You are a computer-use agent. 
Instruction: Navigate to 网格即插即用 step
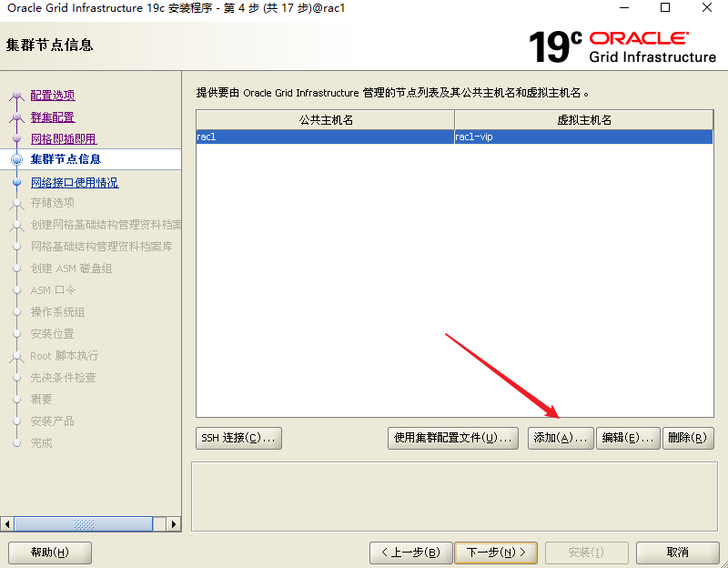(63, 139)
